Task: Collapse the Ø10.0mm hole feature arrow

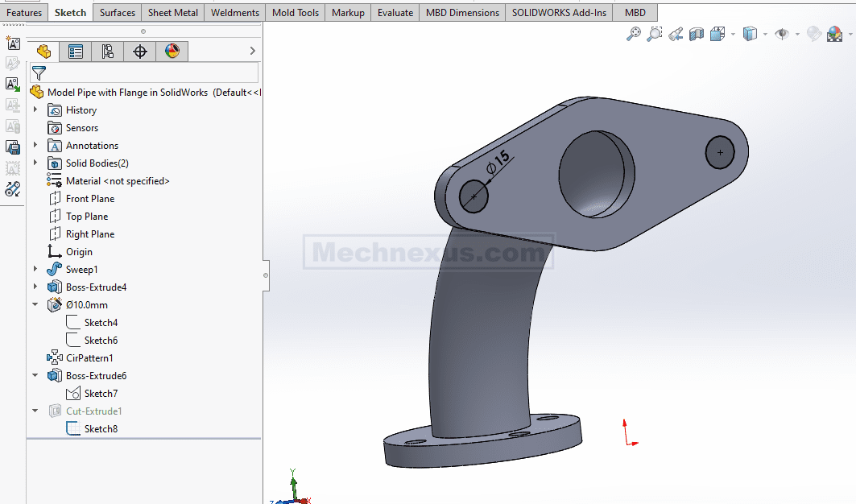Action: [x=35, y=304]
